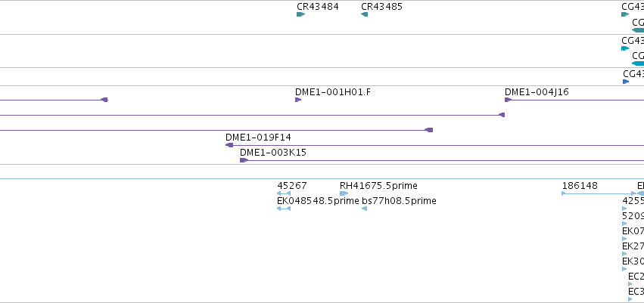The image size is (644, 303).
Task: Select the 186148 light-blue feature line
Action: (x=599, y=193)
